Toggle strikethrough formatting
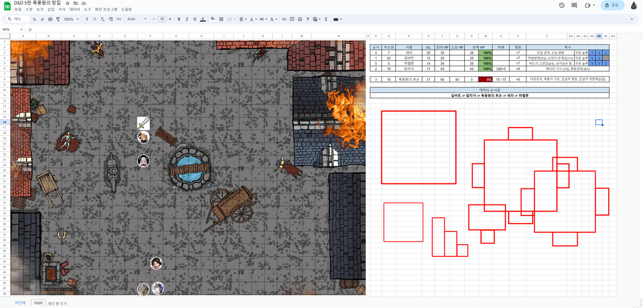Screen dimensions: 644x308 [195, 19]
